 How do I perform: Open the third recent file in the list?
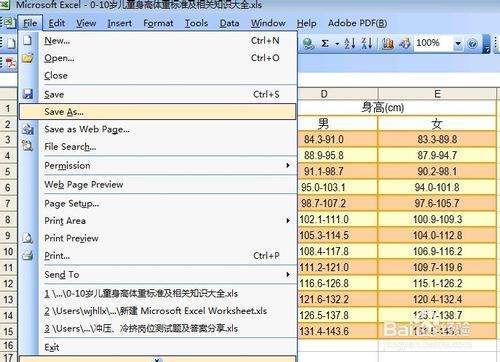coord(157,329)
